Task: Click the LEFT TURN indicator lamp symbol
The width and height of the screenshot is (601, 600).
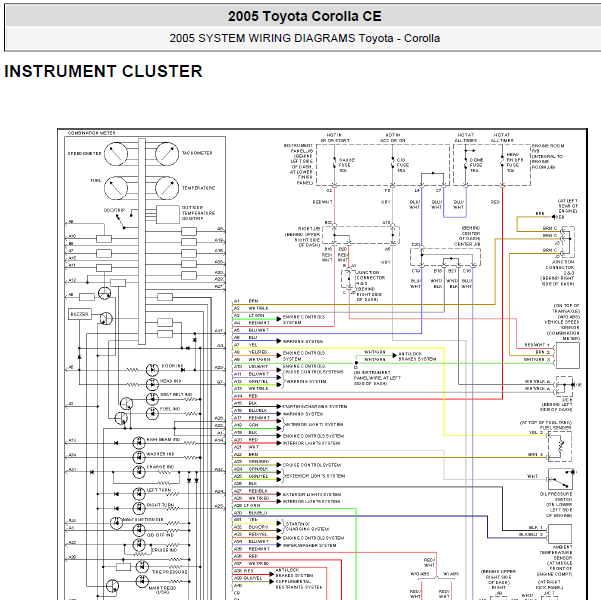Action: coord(139,494)
